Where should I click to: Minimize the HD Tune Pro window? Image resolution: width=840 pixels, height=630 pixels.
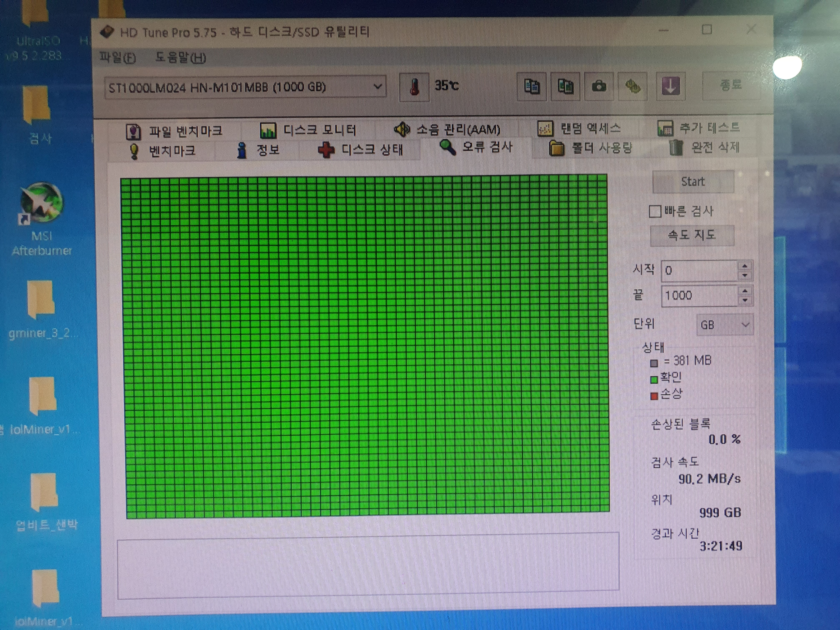(663, 30)
